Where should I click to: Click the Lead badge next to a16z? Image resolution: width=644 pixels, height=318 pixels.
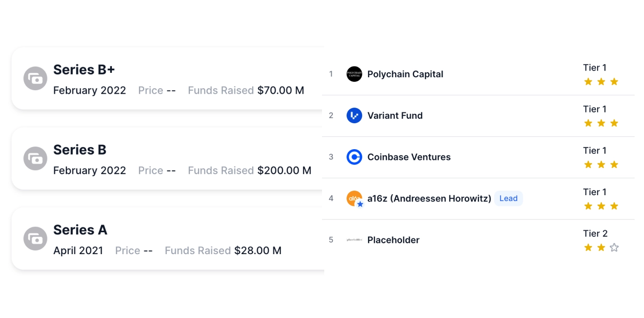click(x=508, y=198)
